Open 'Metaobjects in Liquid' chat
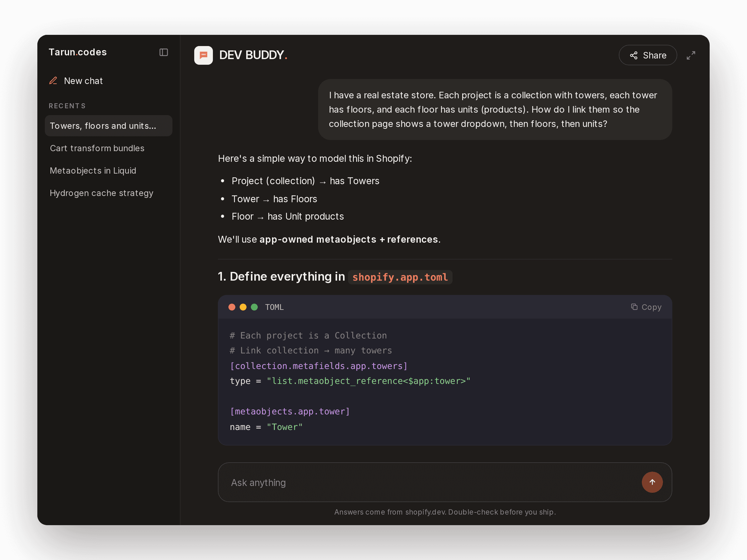 [x=108, y=170]
